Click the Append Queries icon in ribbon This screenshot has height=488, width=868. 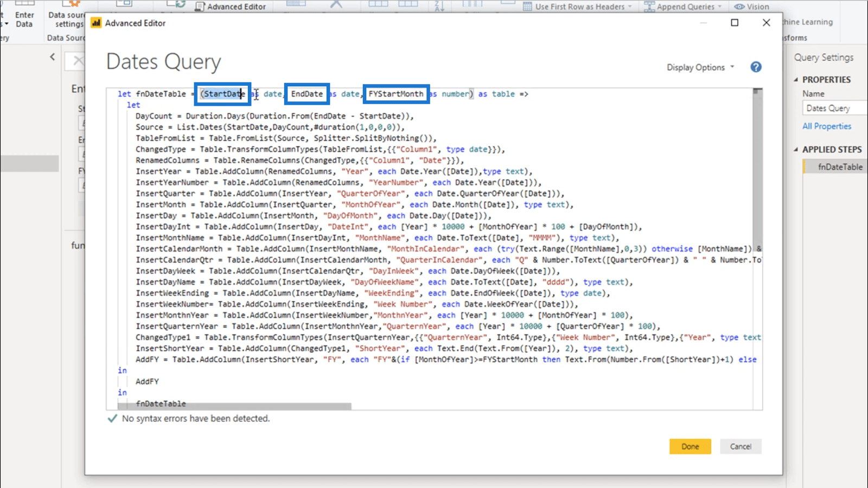(x=649, y=7)
